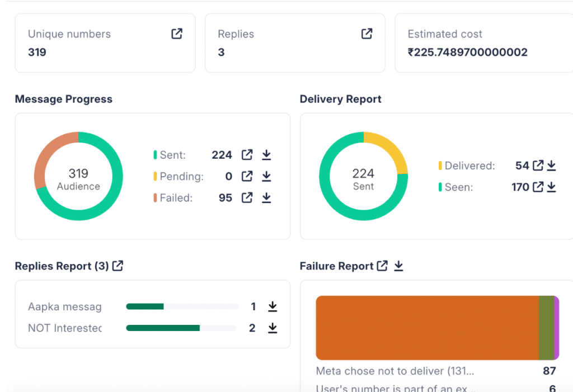Select the Estimated cost value ₹225.7489700000002

[467, 52]
